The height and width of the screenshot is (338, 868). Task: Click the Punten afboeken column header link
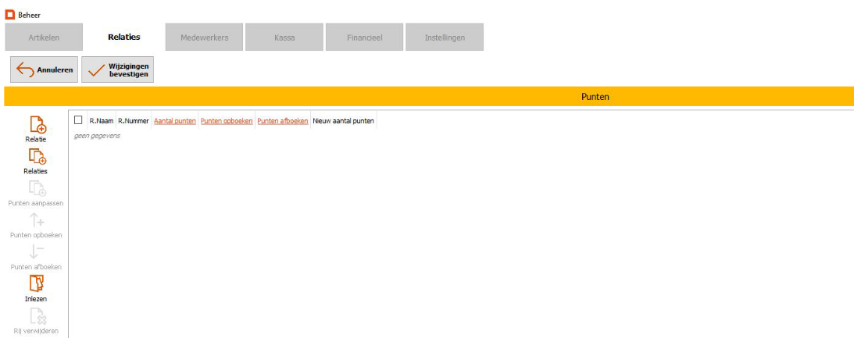tap(283, 121)
